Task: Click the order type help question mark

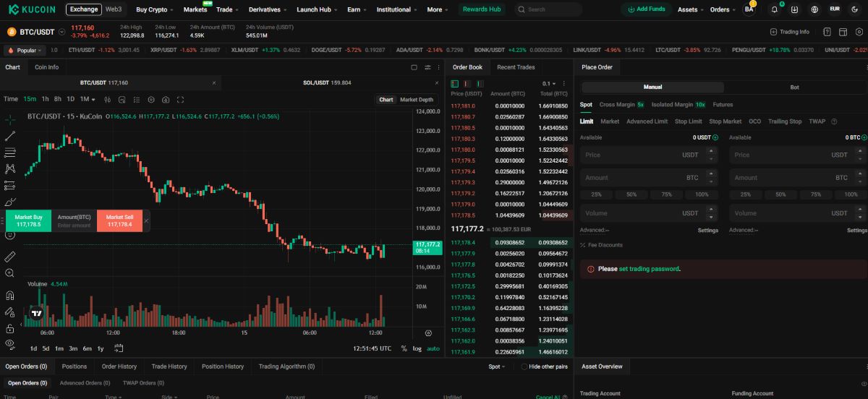Action: pyautogui.click(x=834, y=121)
